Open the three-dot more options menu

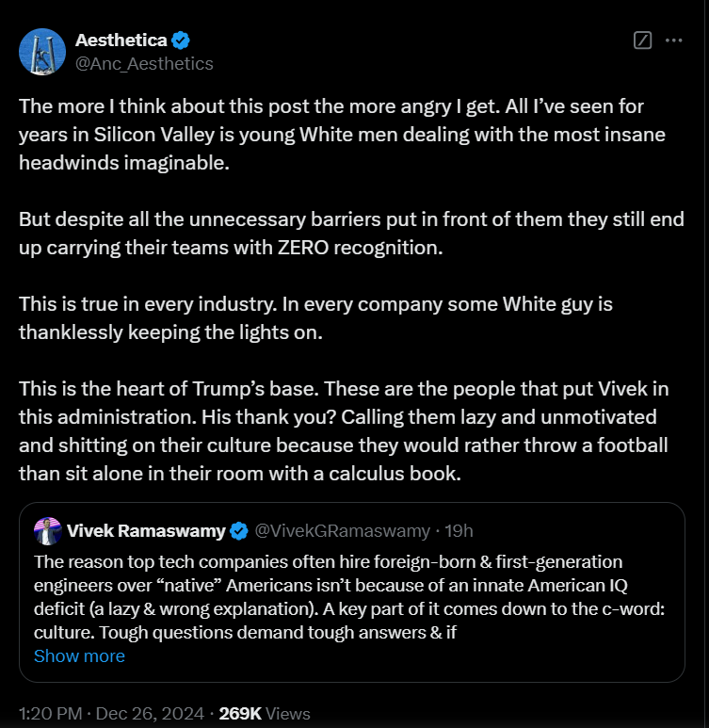(x=673, y=40)
